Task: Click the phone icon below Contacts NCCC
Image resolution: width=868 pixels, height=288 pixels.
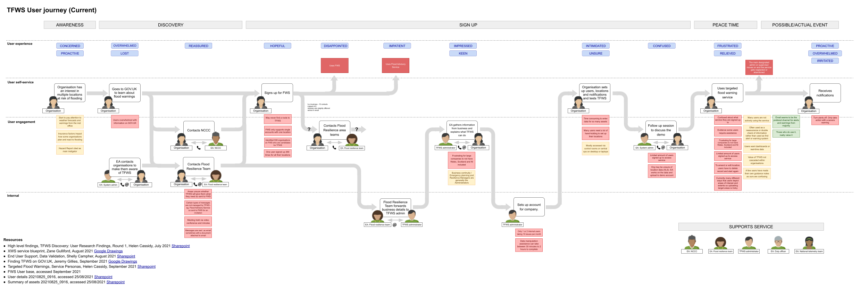Action: click(x=199, y=148)
